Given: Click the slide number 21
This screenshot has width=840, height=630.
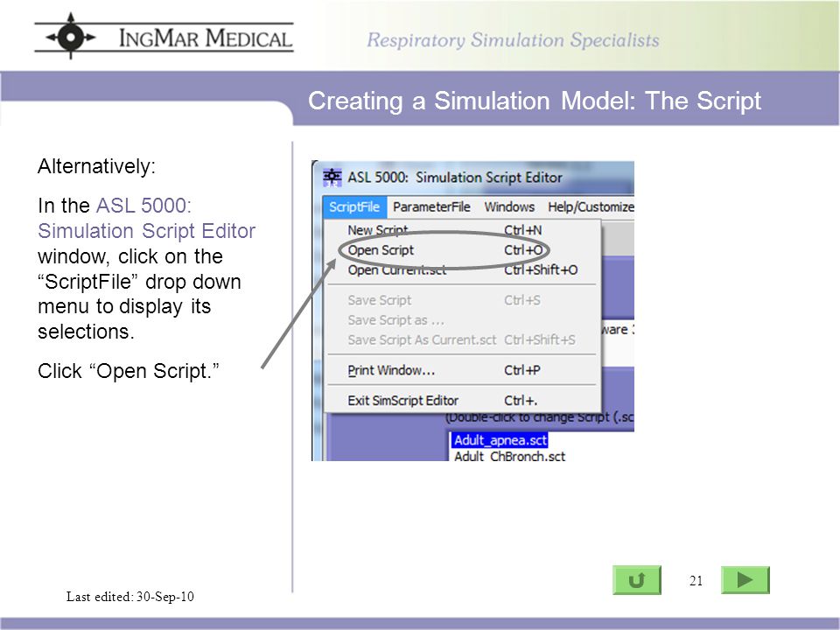Looking at the screenshot, I should [696, 581].
